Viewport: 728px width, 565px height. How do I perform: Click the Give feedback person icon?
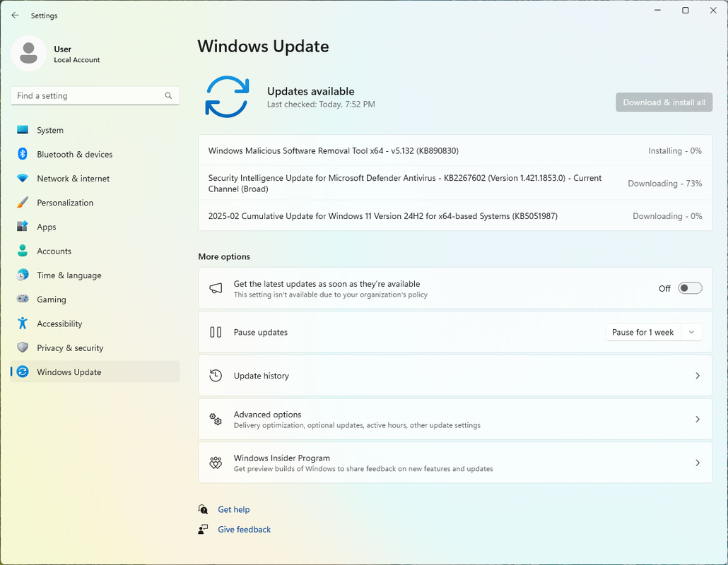(203, 529)
